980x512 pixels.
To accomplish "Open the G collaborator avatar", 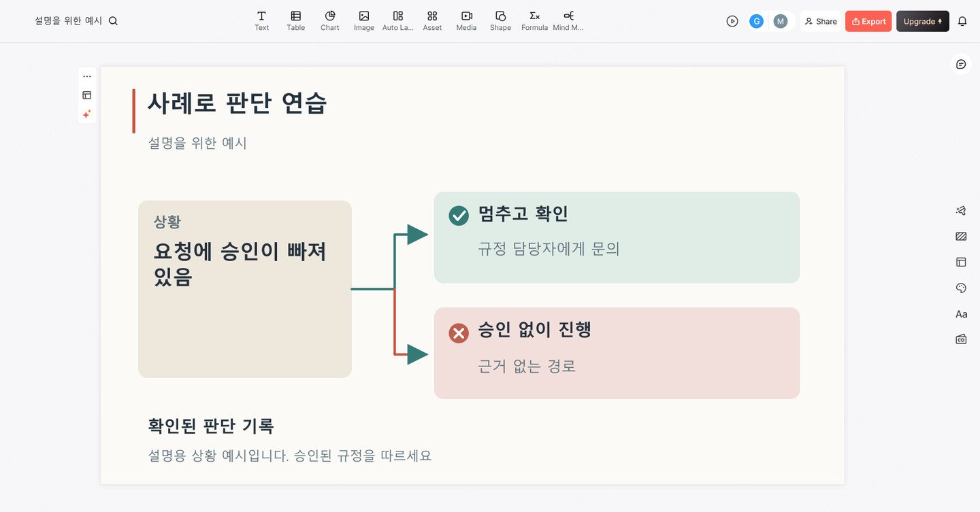I will click(x=756, y=21).
